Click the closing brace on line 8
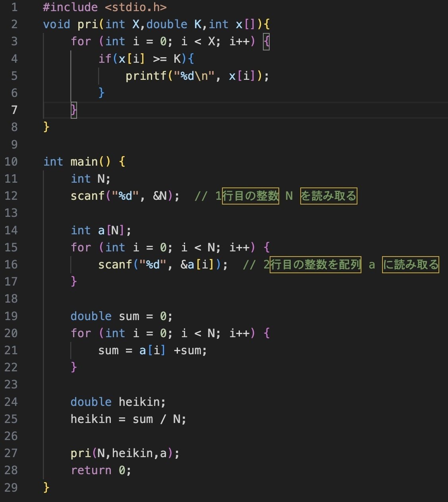 coord(46,127)
